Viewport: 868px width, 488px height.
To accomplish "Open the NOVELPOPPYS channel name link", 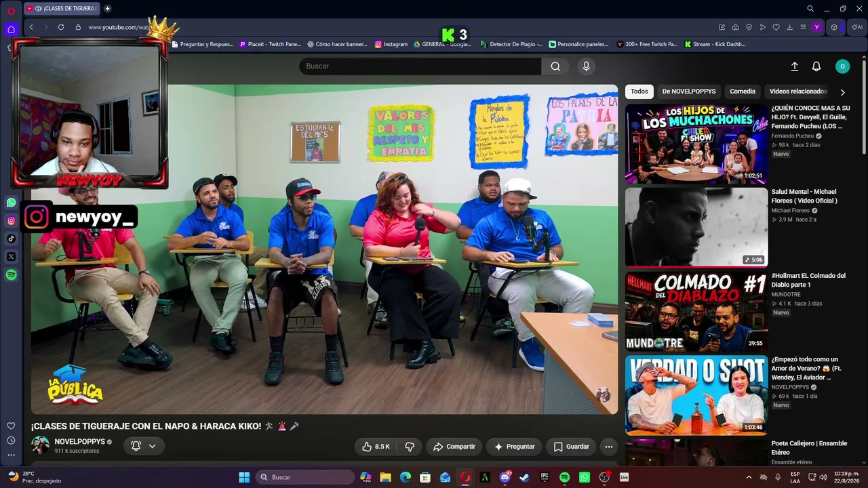I will (x=79, y=441).
